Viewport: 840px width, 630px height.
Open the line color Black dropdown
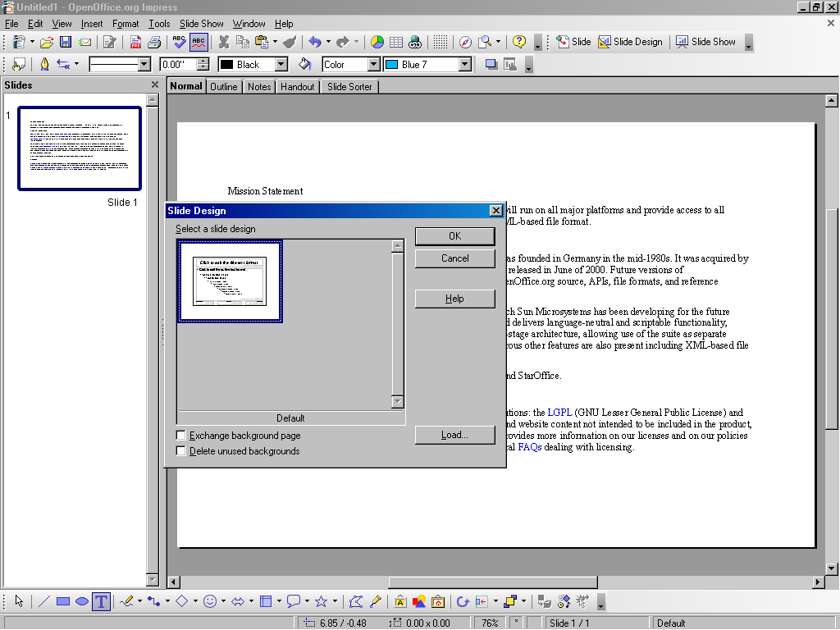[x=281, y=64]
